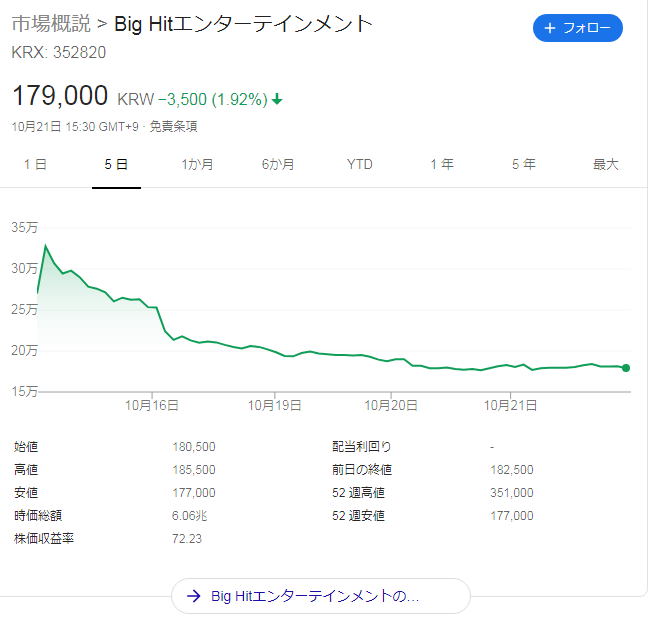This screenshot has height=617, width=661.
Task: Switch to the 1か月 tab
Action: click(x=197, y=164)
